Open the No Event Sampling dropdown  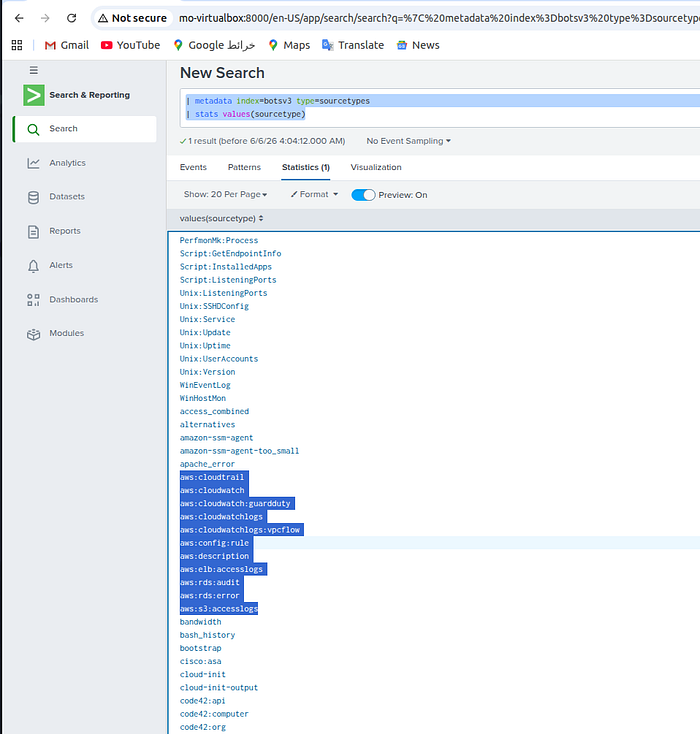coord(408,141)
